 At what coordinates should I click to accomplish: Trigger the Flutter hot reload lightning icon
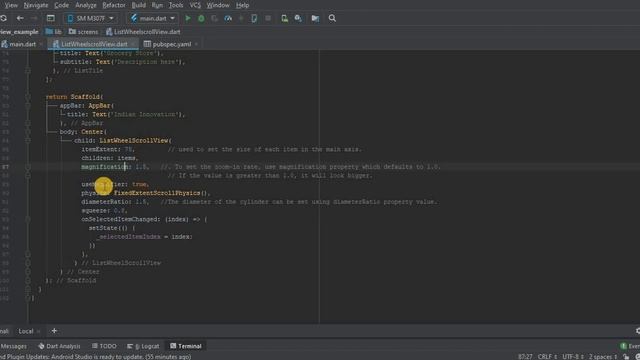241,18
